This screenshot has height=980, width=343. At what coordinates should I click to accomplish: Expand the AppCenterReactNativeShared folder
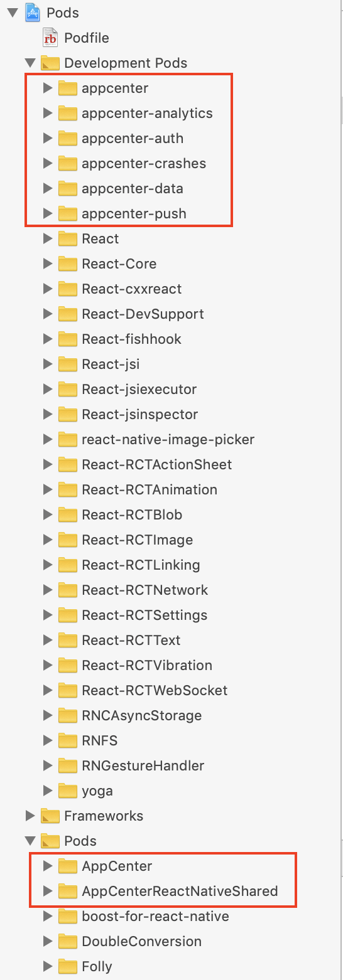[x=47, y=891]
